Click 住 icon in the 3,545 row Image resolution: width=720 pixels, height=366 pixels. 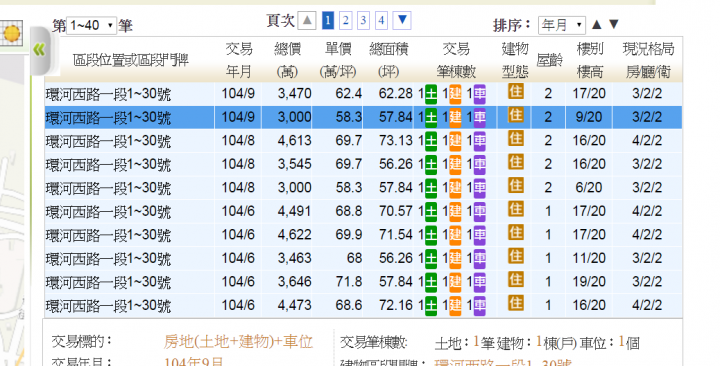(516, 162)
